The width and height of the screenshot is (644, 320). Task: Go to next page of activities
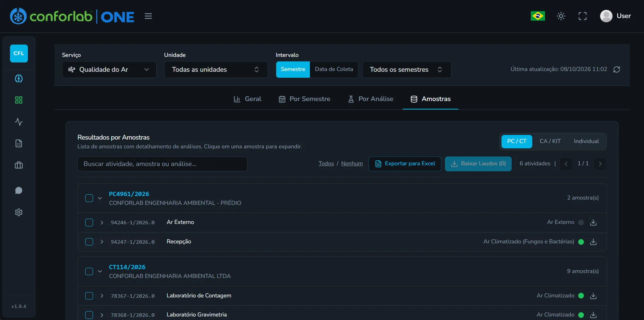click(x=600, y=164)
